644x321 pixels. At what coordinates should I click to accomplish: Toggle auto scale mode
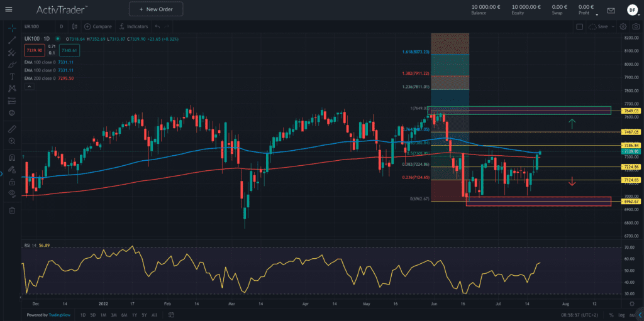click(x=631, y=315)
